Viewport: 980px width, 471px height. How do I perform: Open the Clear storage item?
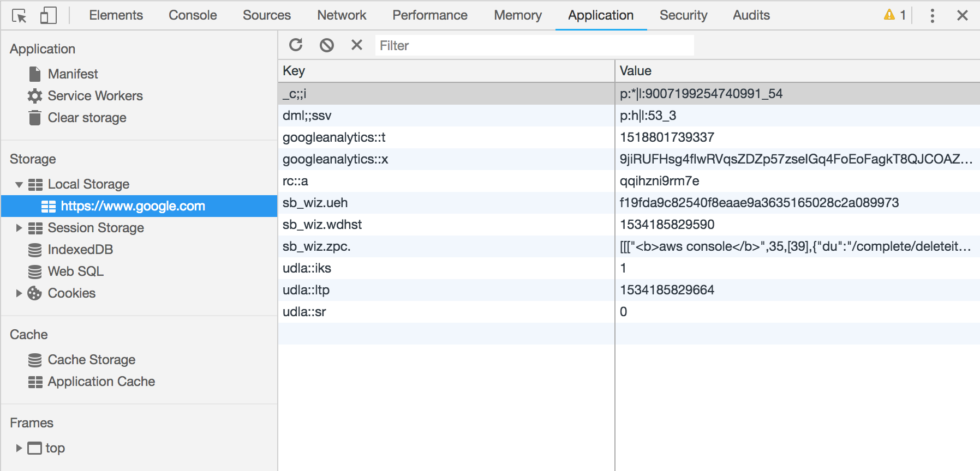coord(87,118)
